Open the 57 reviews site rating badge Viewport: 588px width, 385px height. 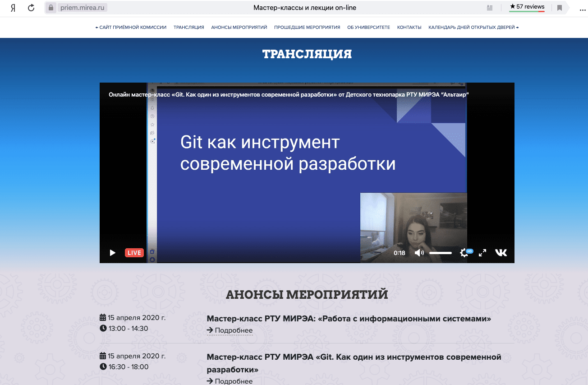point(527,7)
